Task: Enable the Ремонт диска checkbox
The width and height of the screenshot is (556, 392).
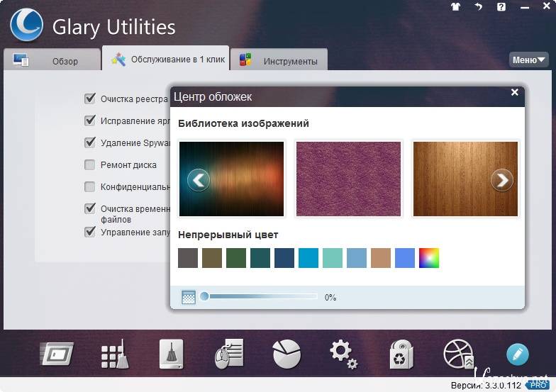Action: coord(90,165)
